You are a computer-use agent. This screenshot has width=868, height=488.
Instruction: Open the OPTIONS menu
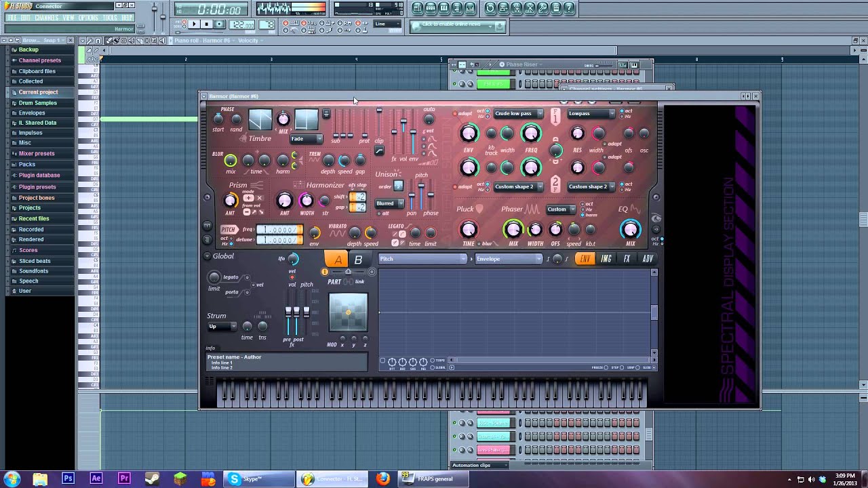point(89,18)
